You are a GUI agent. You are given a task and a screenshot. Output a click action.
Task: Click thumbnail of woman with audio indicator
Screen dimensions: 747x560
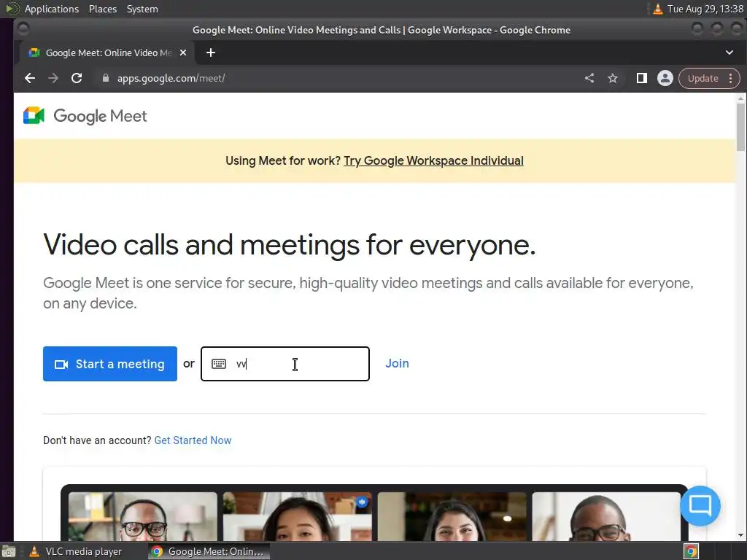pyautogui.click(x=298, y=516)
